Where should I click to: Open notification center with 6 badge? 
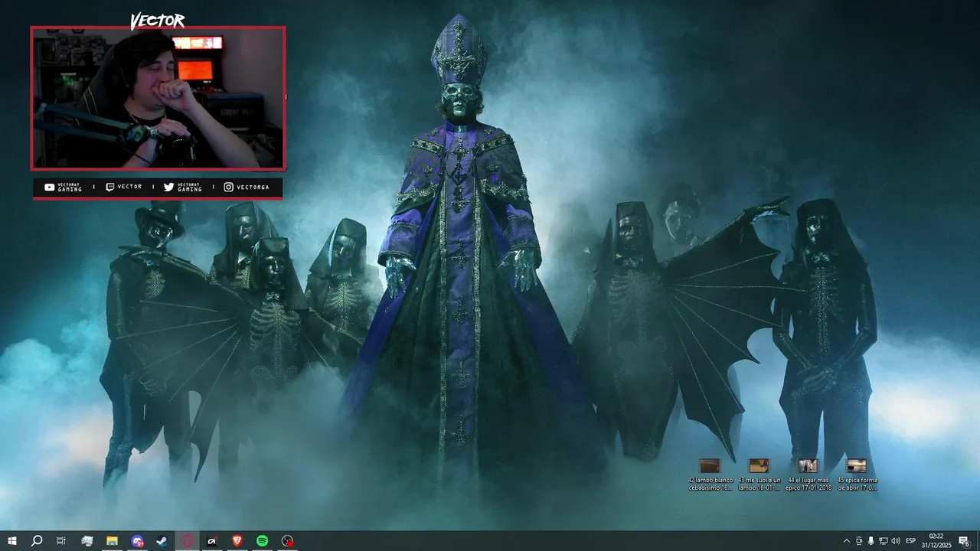click(964, 541)
